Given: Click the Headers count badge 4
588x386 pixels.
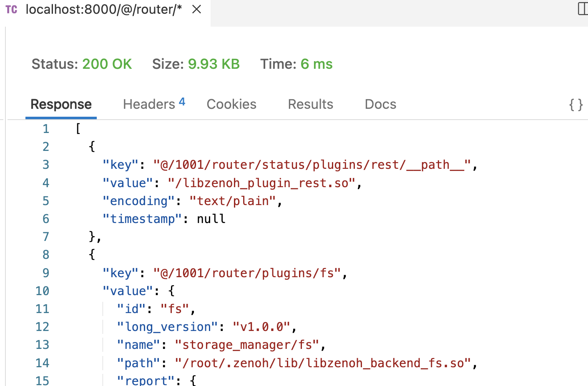Looking at the screenshot, I should pyautogui.click(x=182, y=102).
